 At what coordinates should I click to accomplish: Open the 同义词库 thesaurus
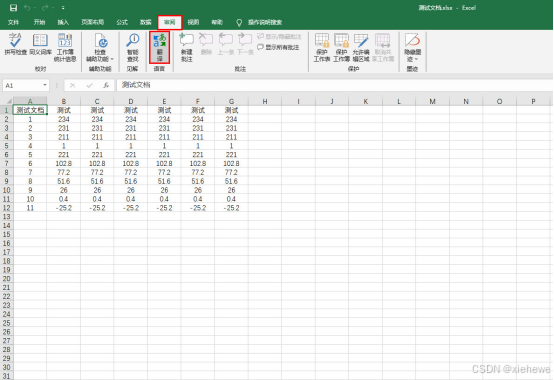[40, 44]
